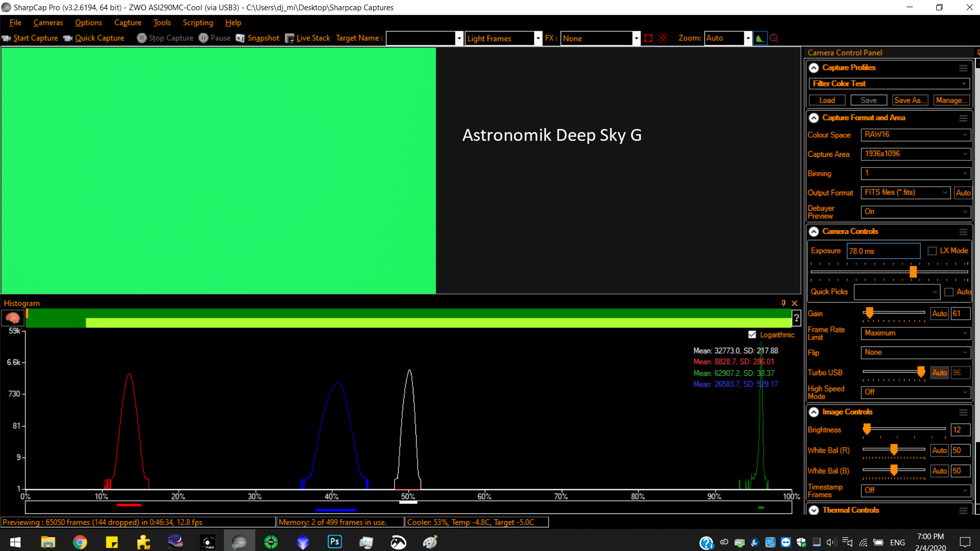Click the Stop Capture toolbar icon
This screenshot has height=551, width=980.
tap(142, 38)
